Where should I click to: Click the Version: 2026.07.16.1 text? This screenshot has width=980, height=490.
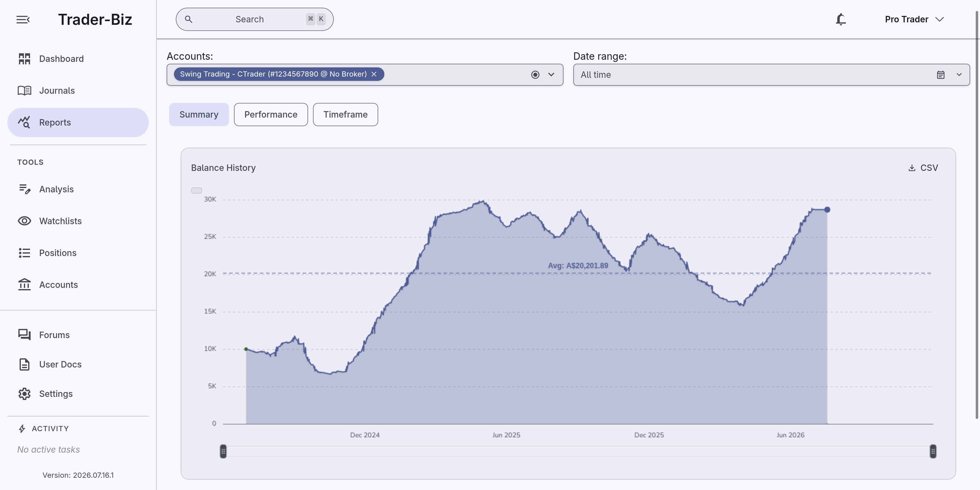click(x=78, y=475)
